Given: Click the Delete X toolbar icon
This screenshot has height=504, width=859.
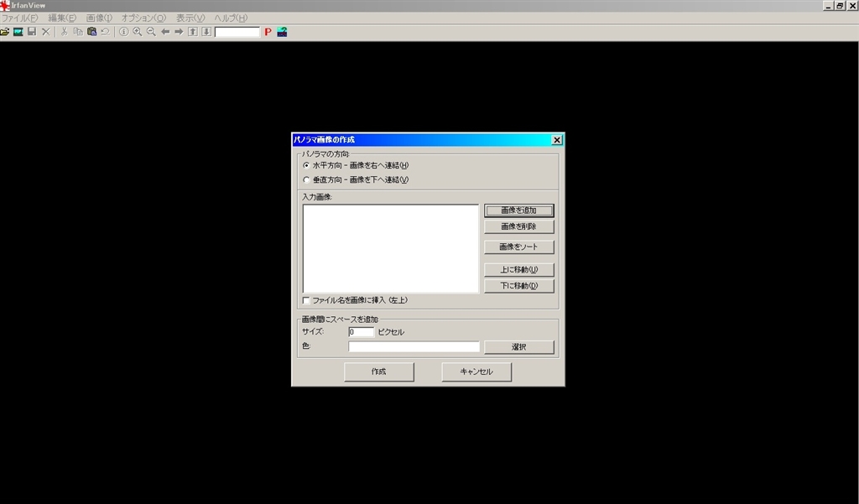Looking at the screenshot, I should click(x=46, y=32).
